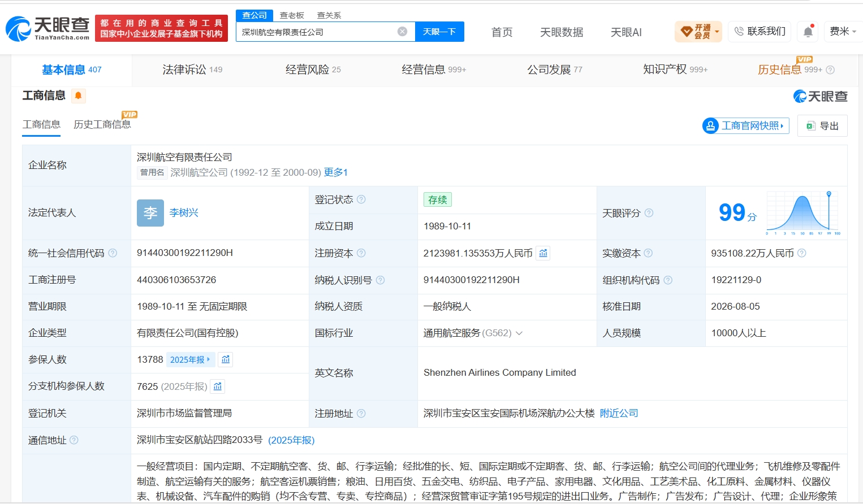
Task: Open 天眼AI in navigation
Action: [626, 32]
